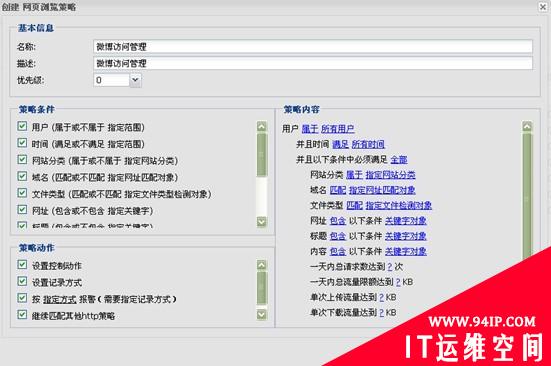Click the 描述 input field
This screenshot has width=551, height=366.
pyautogui.click(x=313, y=64)
